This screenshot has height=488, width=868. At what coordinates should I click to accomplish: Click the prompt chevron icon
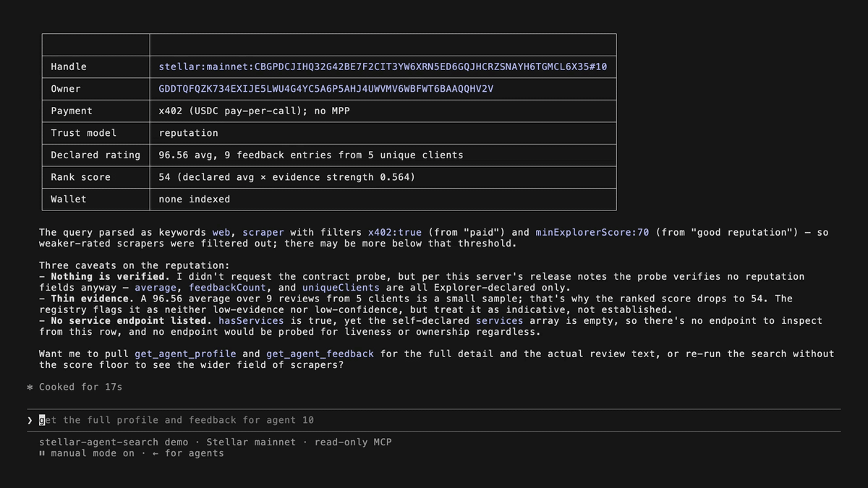point(30,420)
